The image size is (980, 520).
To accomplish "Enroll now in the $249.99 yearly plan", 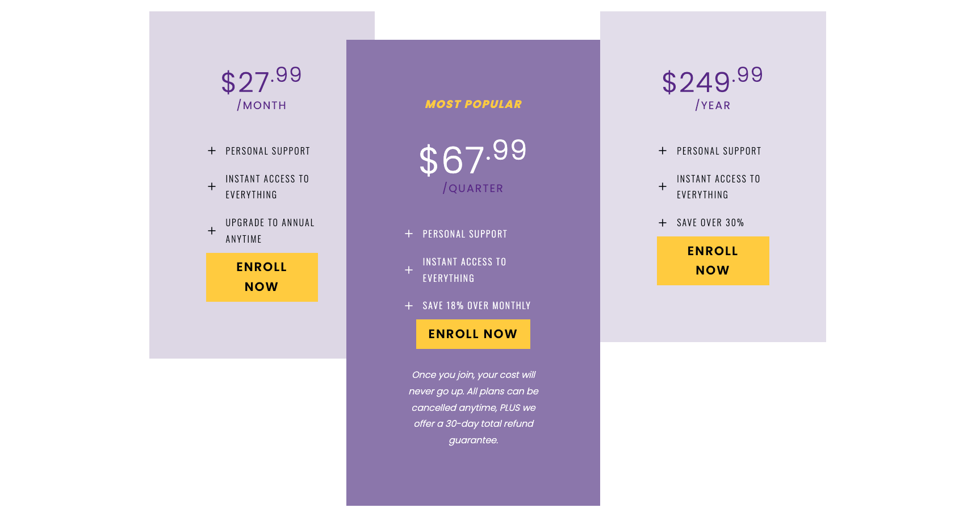I will [x=713, y=261].
